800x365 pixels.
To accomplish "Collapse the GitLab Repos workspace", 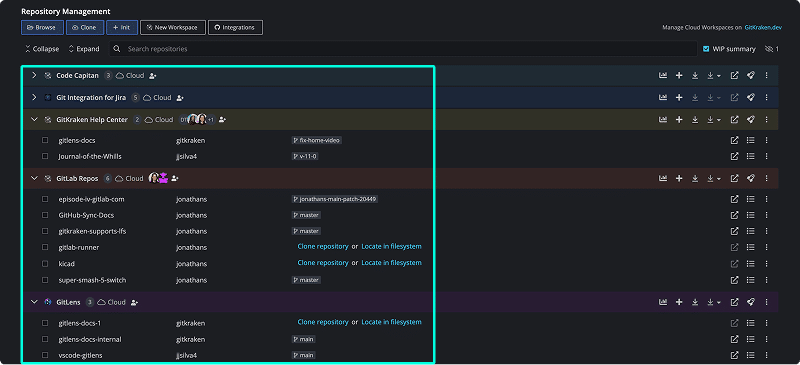I will (34, 179).
